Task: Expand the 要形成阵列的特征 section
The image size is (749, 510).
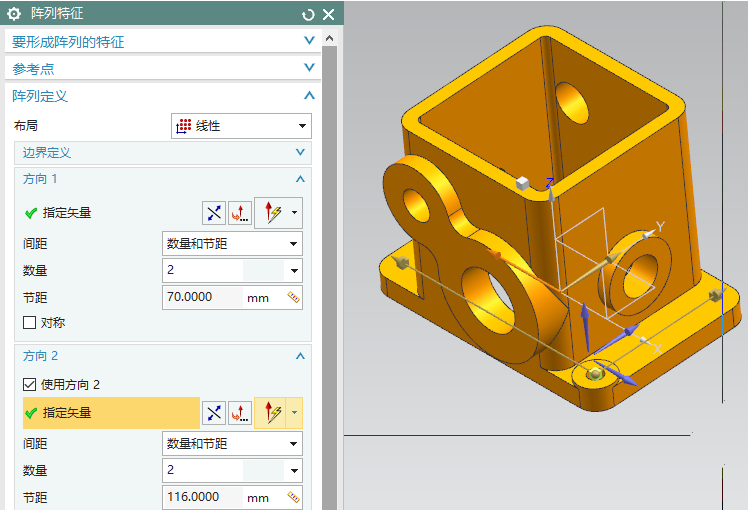Action: tap(310, 41)
